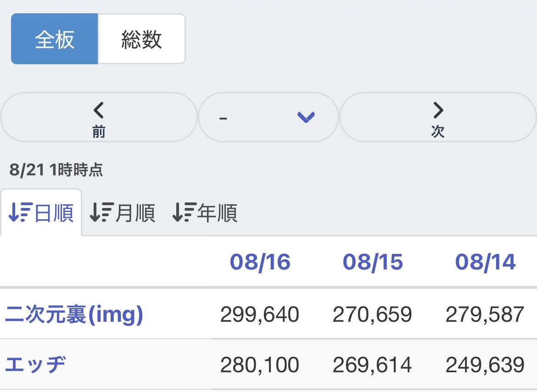Click the sort icon beside 年順
537x392 pixels.
(184, 212)
